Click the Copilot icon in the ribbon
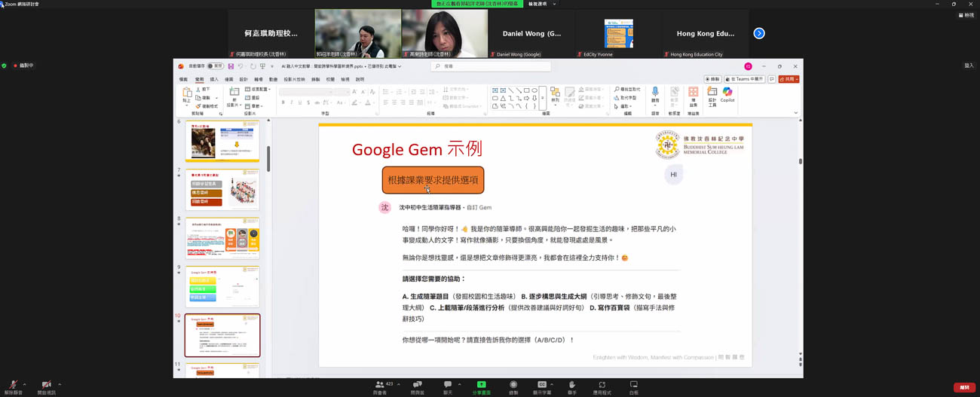980x397 pixels. point(727,93)
